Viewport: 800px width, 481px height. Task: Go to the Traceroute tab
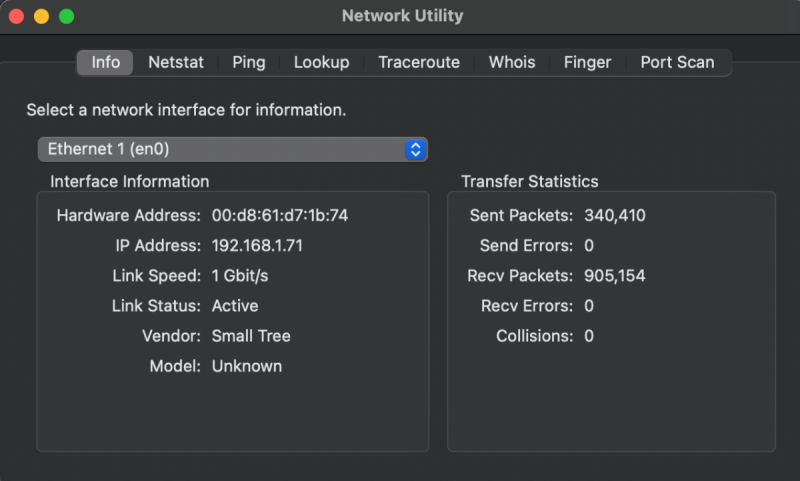click(x=419, y=62)
